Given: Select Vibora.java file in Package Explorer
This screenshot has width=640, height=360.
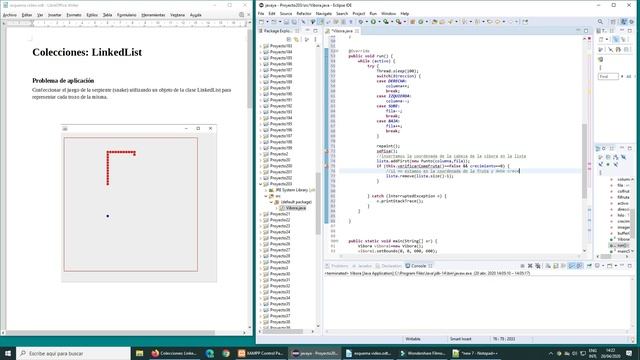Looking at the screenshot, I should coord(296,208).
